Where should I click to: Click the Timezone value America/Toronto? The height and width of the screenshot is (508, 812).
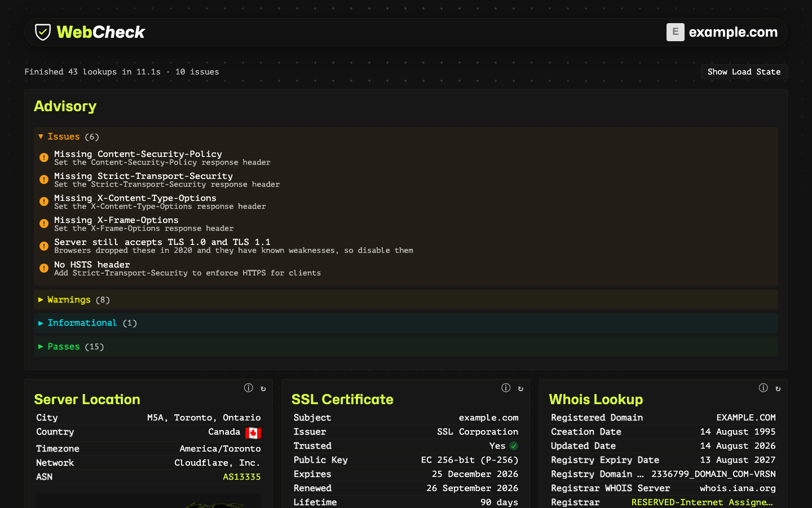[x=220, y=449]
